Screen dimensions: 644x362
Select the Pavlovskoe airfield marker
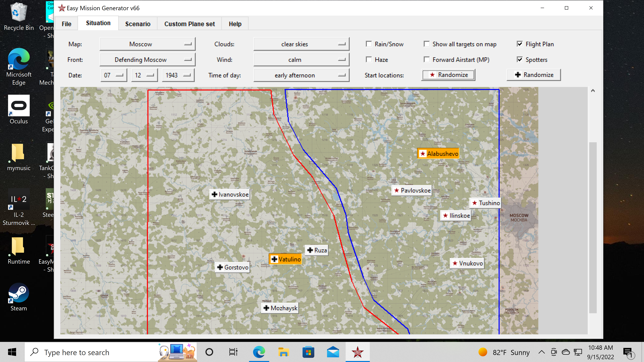point(412,190)
